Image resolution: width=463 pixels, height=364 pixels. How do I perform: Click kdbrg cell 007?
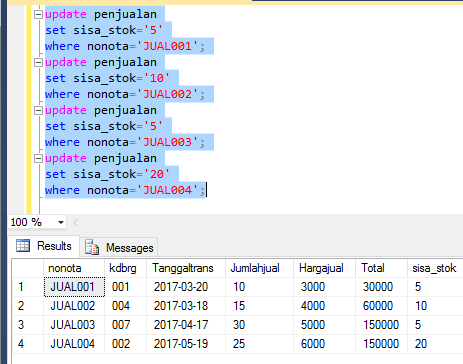tap(126, 325)
